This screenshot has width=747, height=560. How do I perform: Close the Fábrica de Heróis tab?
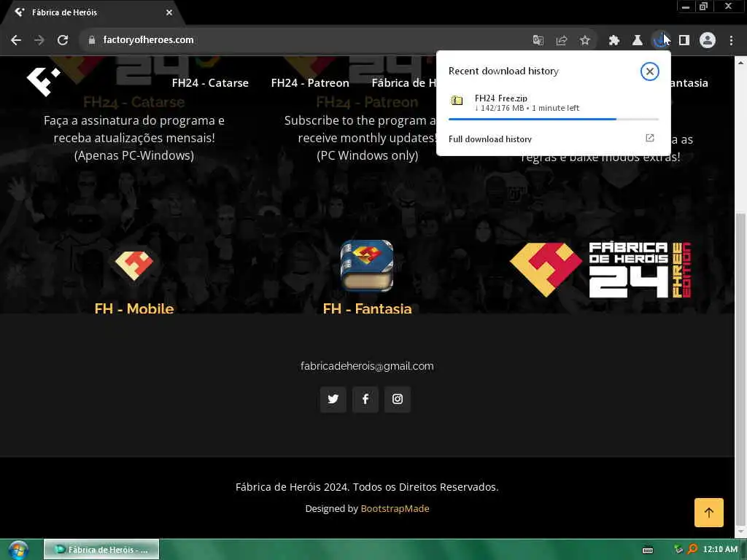169,12
